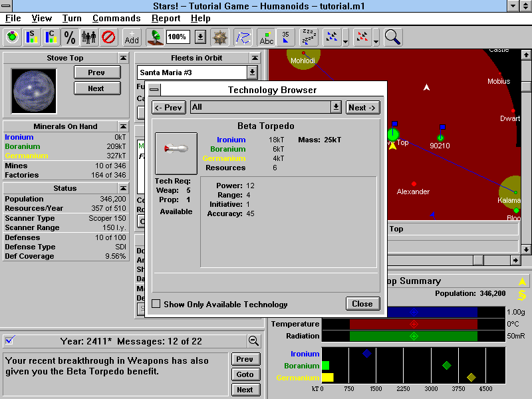Screen dimensions: 532x399
Task: Show the previous message with Prev
Action: click(245, 359)
